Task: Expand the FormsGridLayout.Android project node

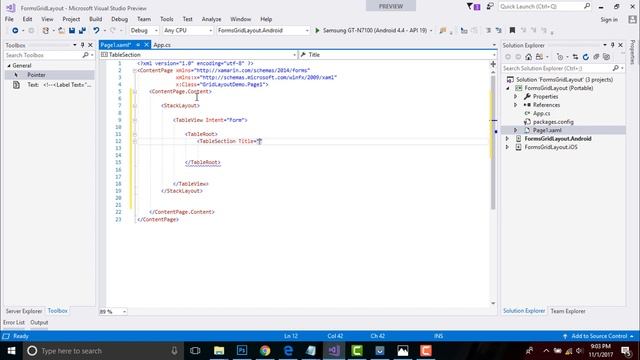Action: coord(507,139)
